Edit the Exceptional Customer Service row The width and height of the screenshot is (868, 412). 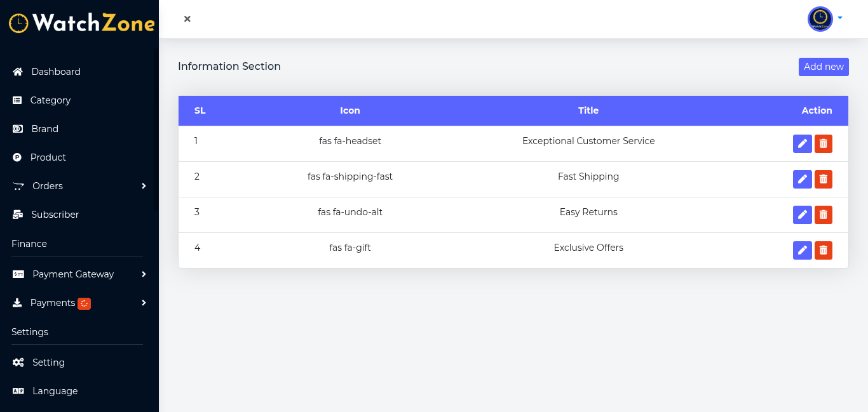(802, 144)
